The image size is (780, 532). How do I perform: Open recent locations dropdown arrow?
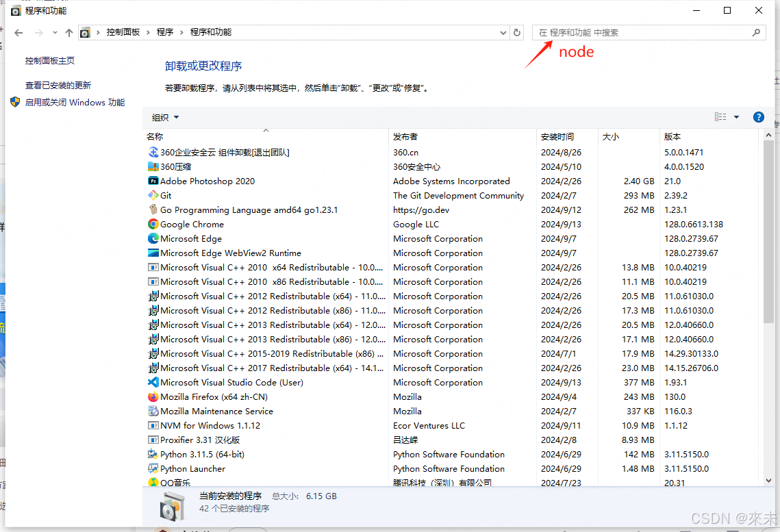pyautogui.click(x=55, y=33)
